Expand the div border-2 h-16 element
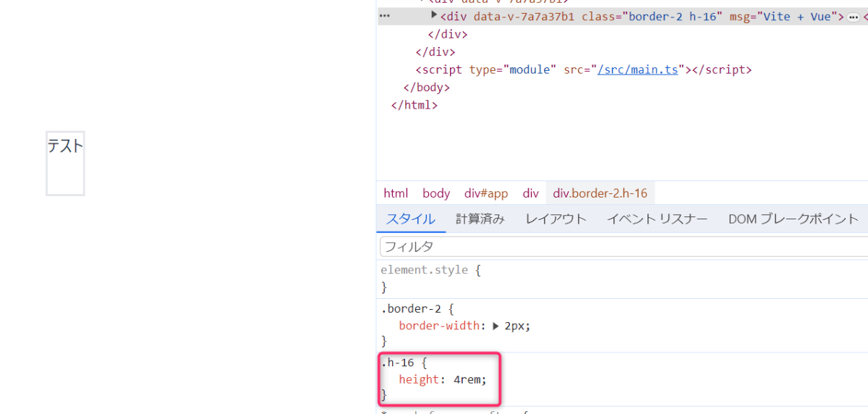This screenshot has width=868, height=414. 434,15
